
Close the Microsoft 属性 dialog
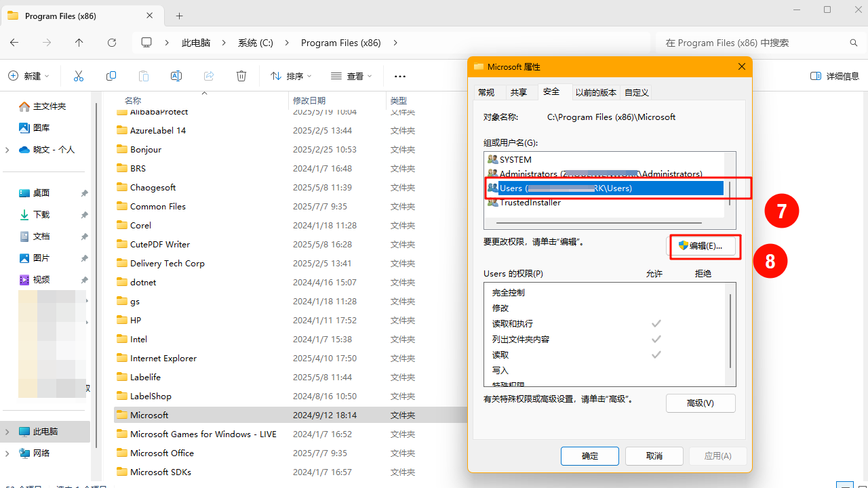742,66
